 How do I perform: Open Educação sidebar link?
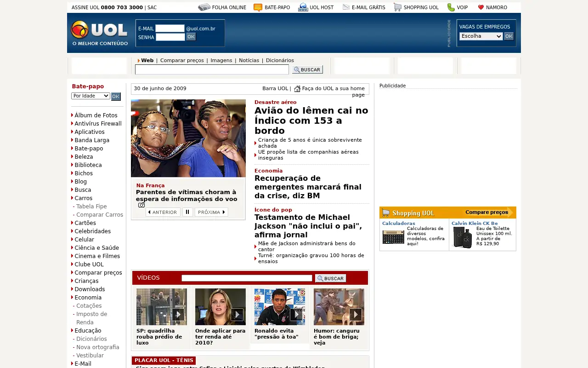[88, 331]
